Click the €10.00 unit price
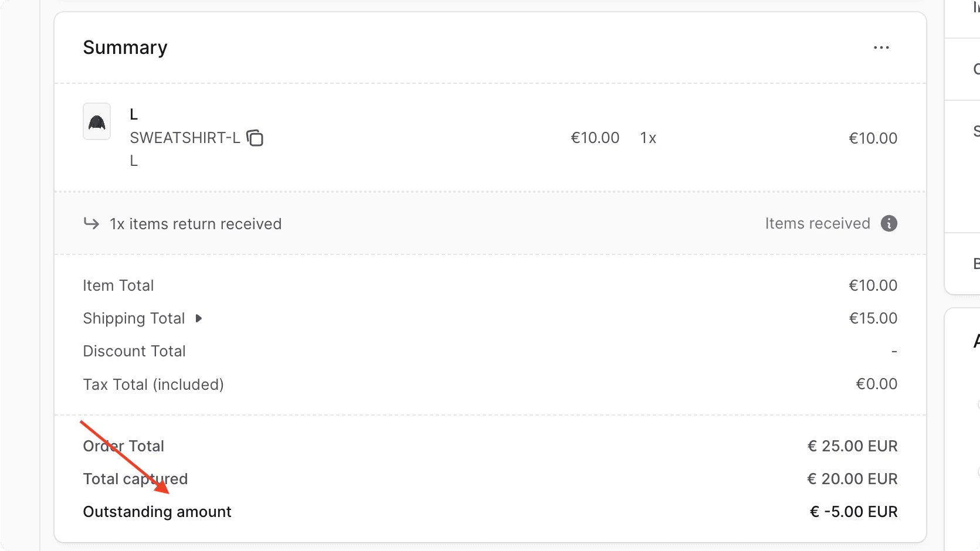The image size is (980, 551). [x=595, y=138]
